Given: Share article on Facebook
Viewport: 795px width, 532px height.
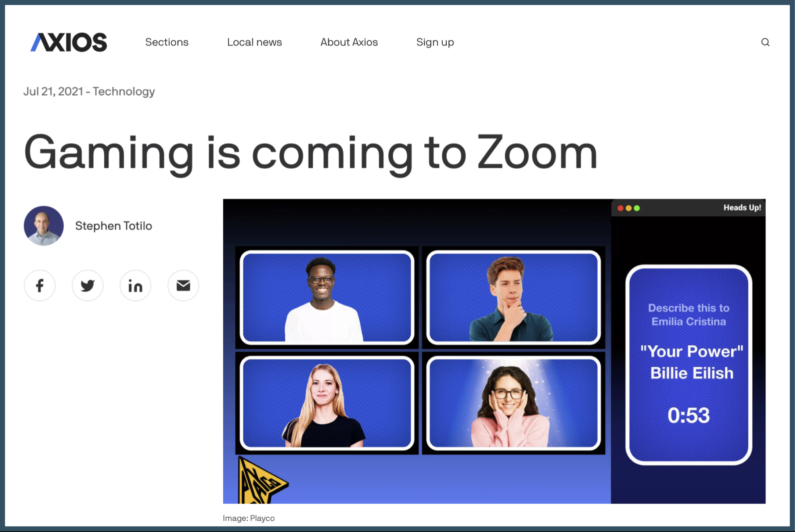Looking at the screenshot, I should click(x=40, y=285).
